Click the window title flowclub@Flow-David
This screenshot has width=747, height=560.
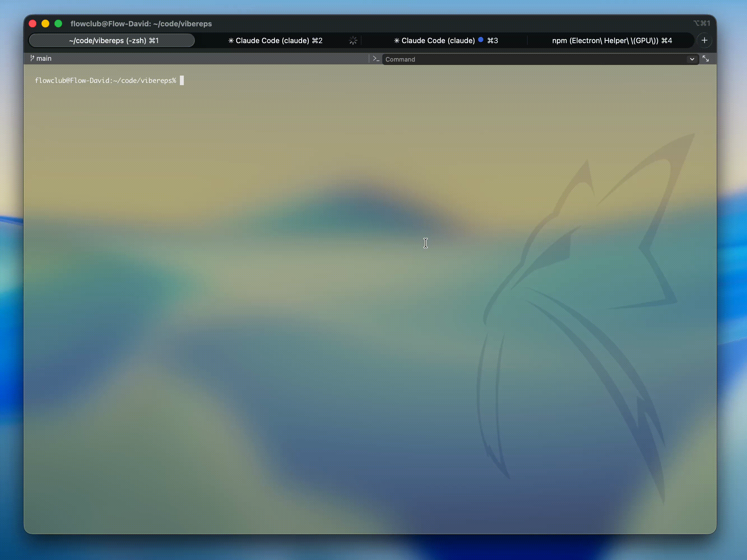point(141,24)
